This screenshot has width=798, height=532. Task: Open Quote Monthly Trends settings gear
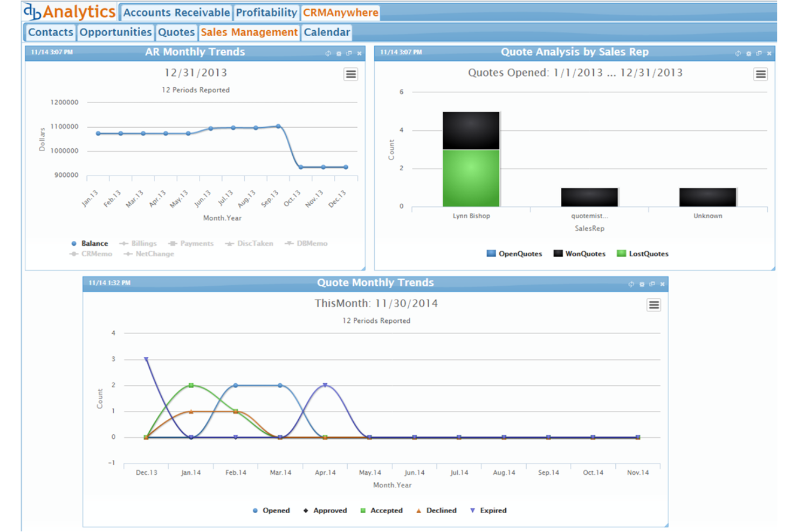pos(642,284)
